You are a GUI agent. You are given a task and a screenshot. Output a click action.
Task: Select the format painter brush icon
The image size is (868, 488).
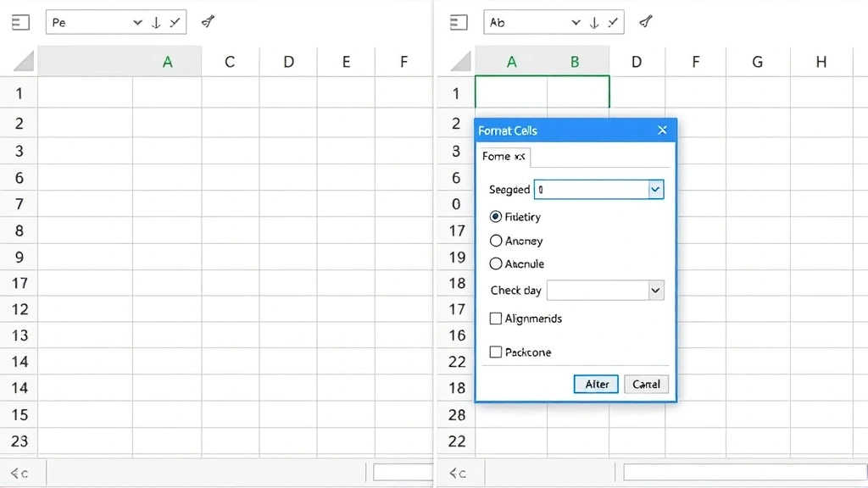tap(208, 22)
